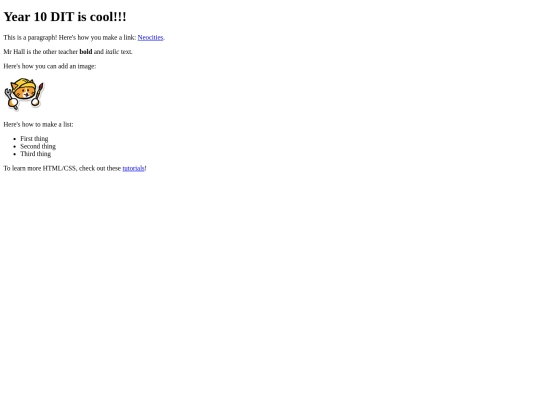
Task: Click the bullet before Second thing
Action: pos(14,146)
